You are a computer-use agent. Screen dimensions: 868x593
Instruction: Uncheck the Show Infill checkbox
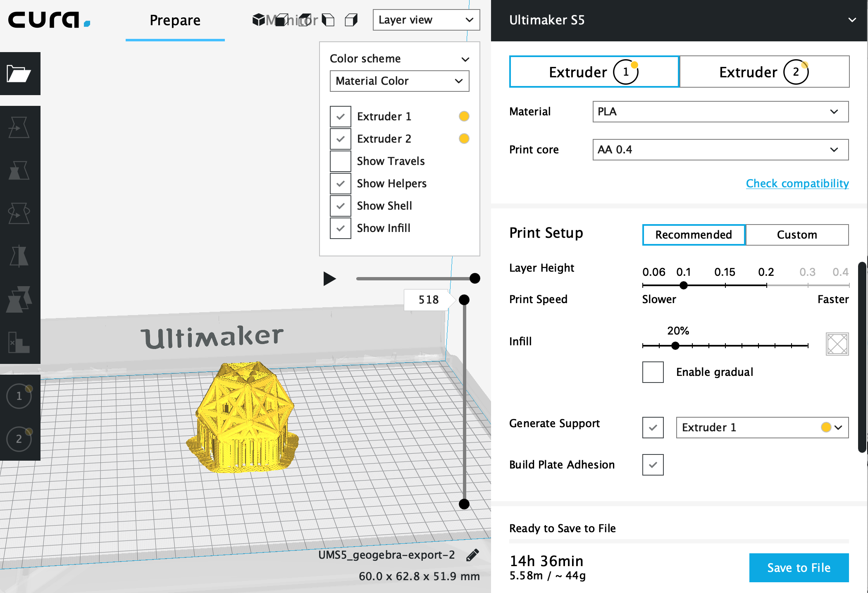340,228
